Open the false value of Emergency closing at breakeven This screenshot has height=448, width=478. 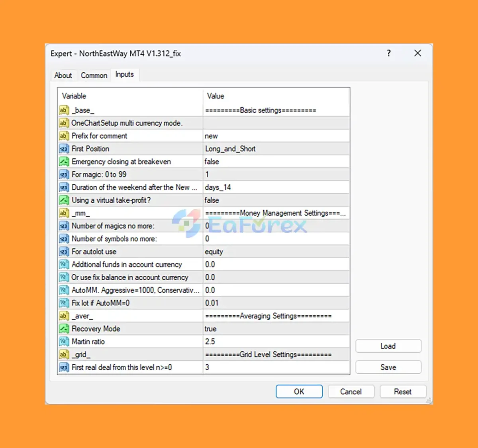[x=276, y=161]
